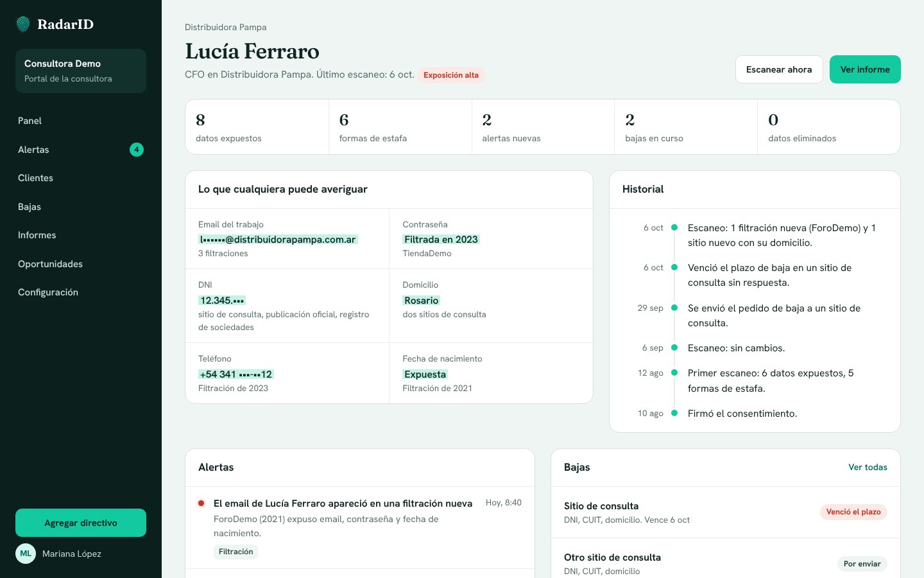
Task: Click the Mariana López user name
Action: pyautogui.click(x=72, y=554)
